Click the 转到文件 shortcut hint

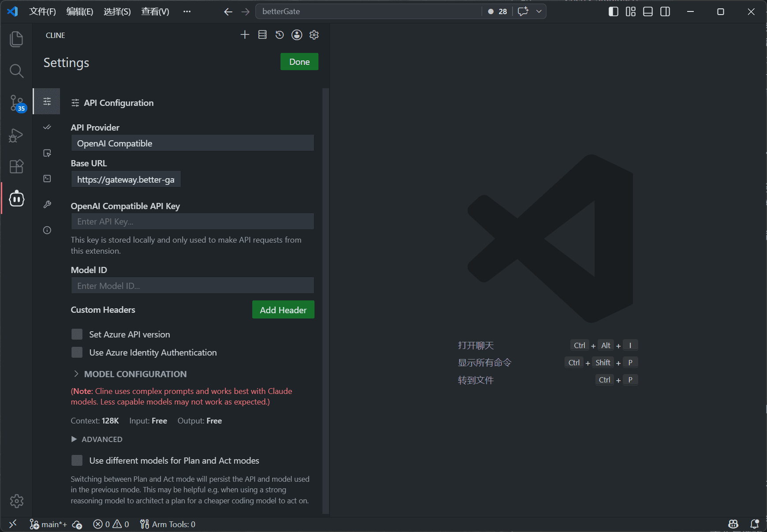tap(476, 380)
